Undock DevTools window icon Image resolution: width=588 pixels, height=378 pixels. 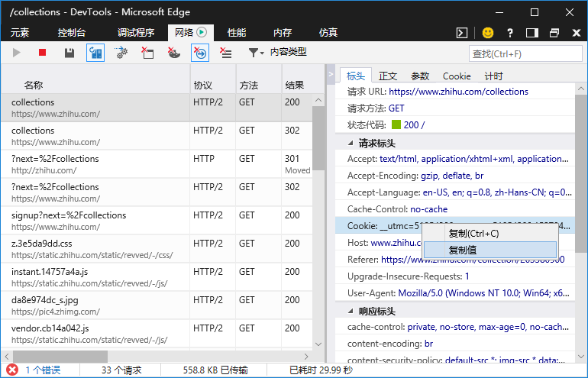coord(554,33)
